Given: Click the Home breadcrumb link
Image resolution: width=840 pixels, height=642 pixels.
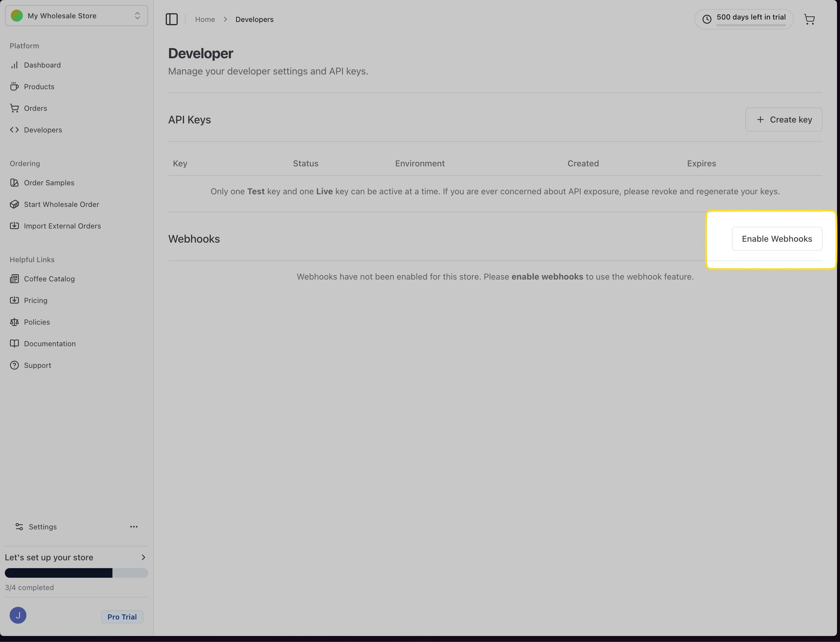Looking at the screenshot, I should (x=205, y=20).
